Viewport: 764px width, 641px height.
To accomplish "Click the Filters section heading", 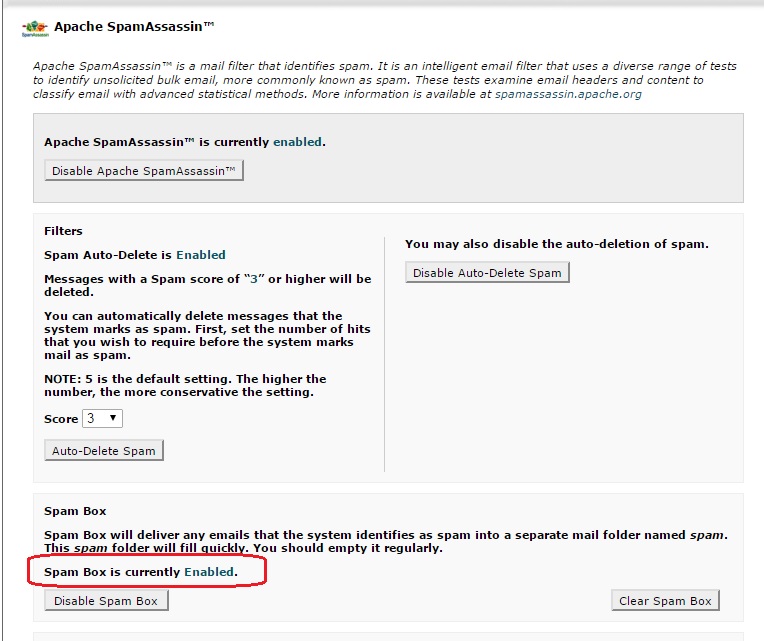I will [x=63, y=231].
